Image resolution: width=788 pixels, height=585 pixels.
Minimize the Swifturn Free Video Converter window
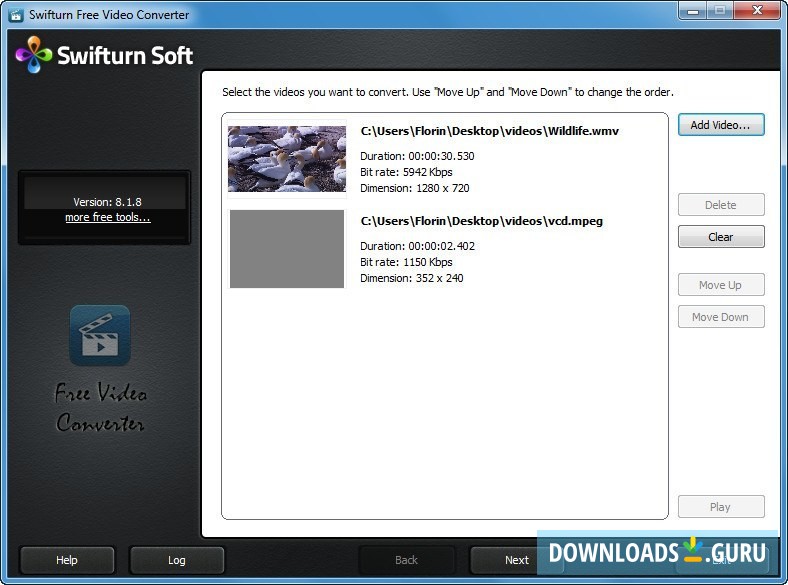pos(693,11)
